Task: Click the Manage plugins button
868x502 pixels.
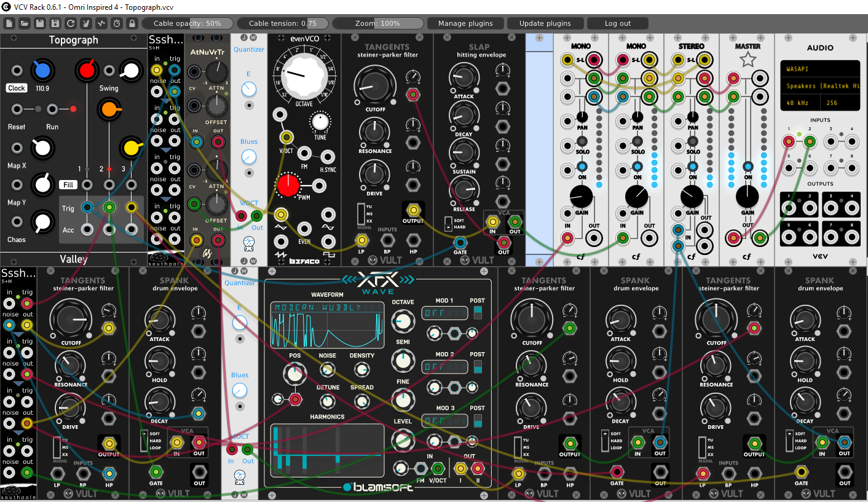Action: 465,23
